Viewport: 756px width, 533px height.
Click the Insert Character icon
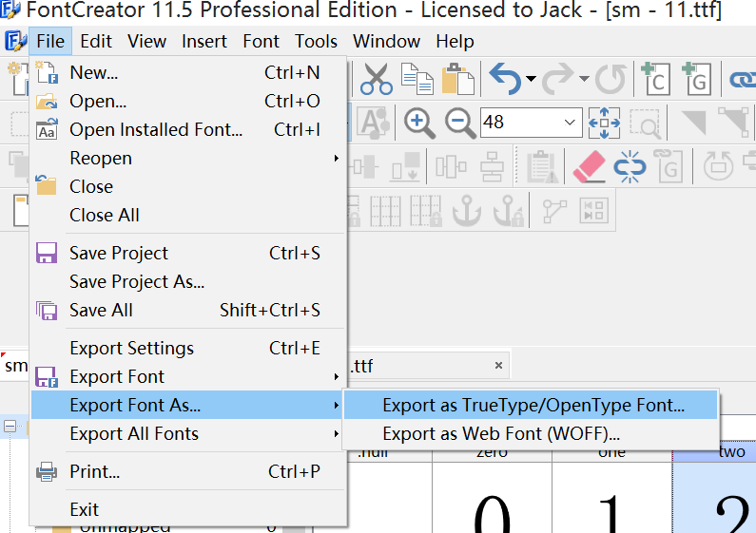[x=656, y=79]
